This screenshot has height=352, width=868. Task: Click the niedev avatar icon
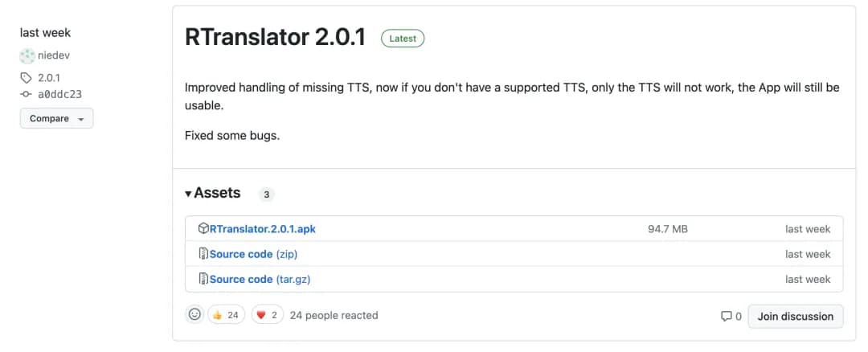27,55
